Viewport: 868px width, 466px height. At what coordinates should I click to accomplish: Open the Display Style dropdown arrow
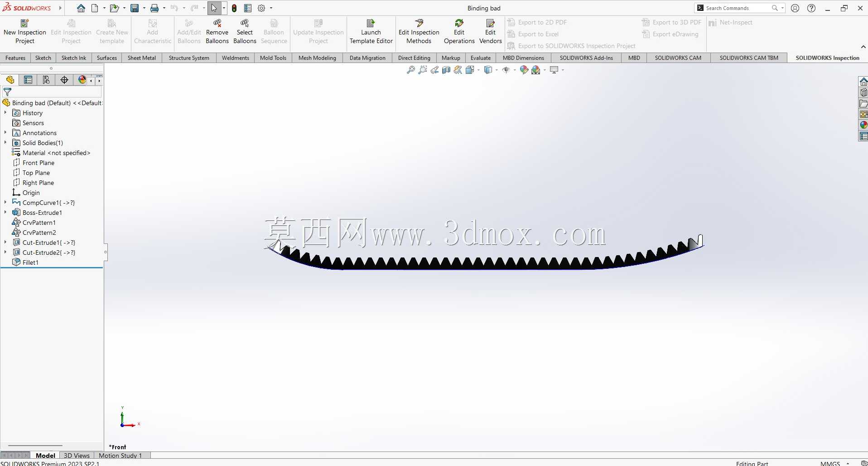[497, 70]
